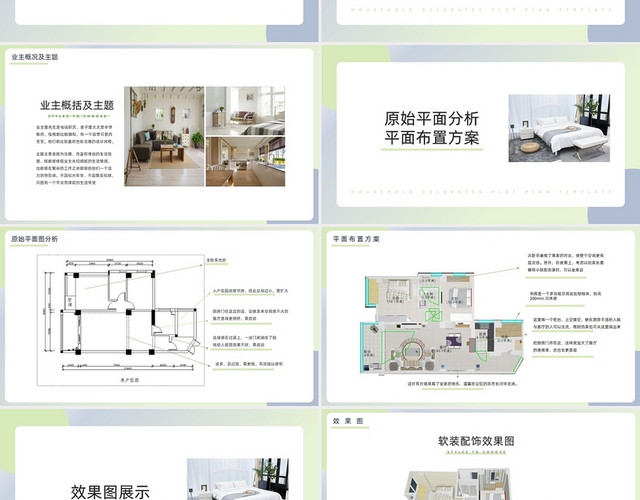Open the black-and-white original floor plan drawing
The image size is (640, 500).
pyautogui.click(x=121, y=320)
